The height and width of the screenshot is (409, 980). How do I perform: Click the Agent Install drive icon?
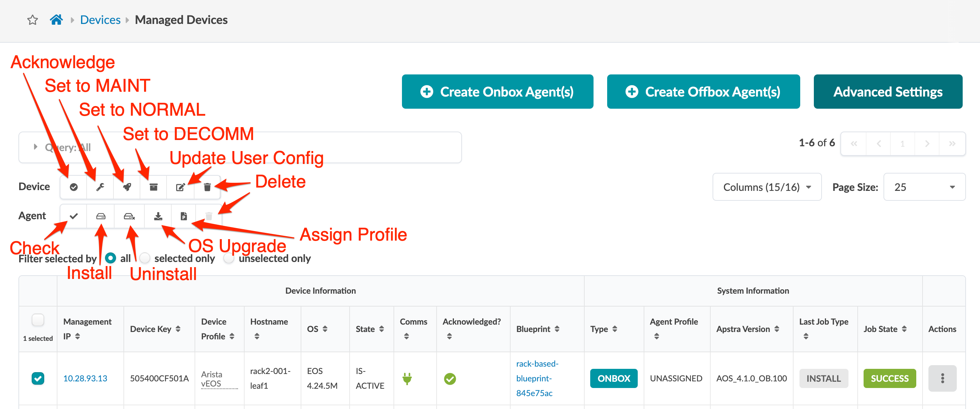click(x=101, y=216)
